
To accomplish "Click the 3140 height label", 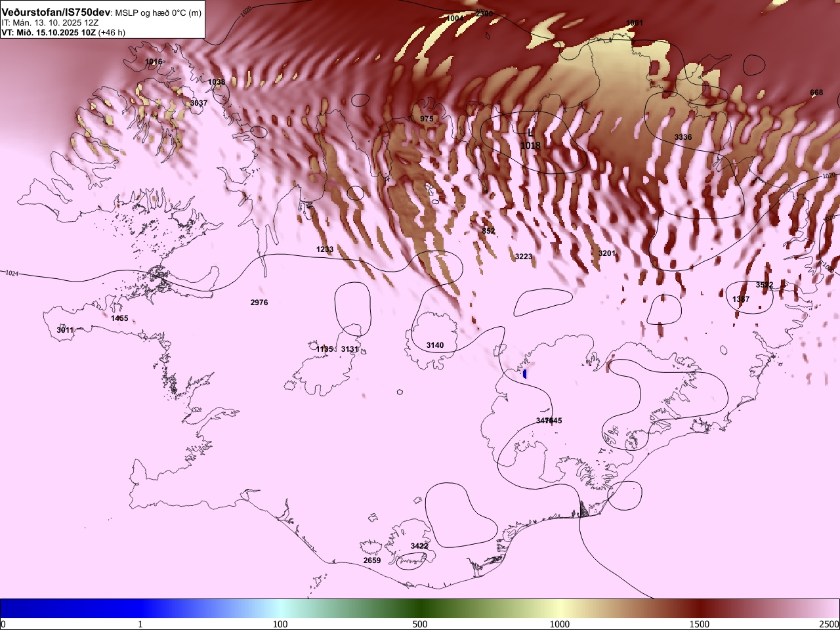I will (435, 345).
